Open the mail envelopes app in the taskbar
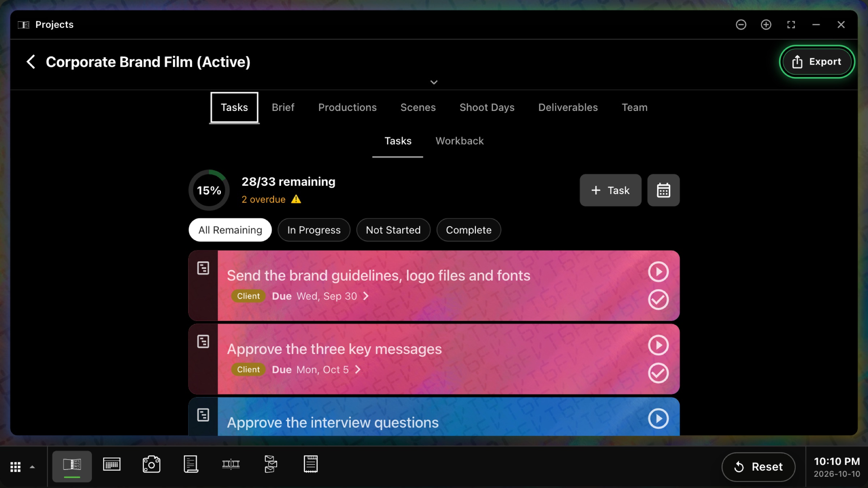Screen dimensions: 868x488 [271, 465]
